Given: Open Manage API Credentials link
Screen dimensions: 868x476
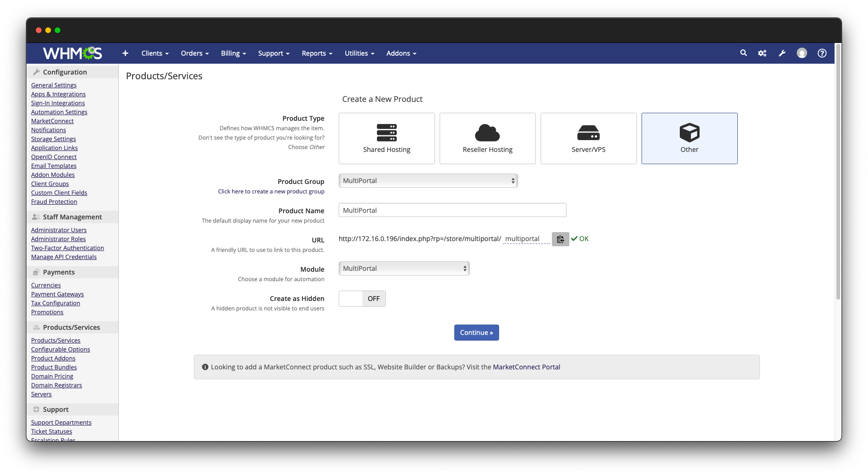Looking at the screenshot, I should [x=64, y=257].
